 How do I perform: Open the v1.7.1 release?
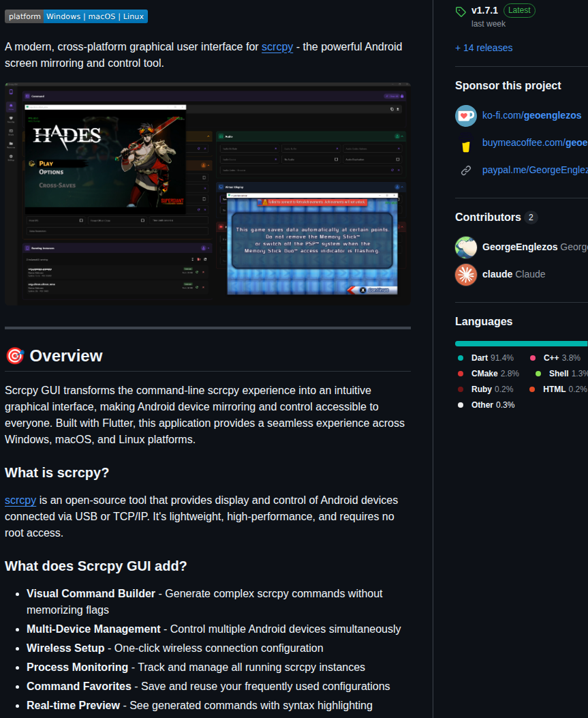click(484, 10)
